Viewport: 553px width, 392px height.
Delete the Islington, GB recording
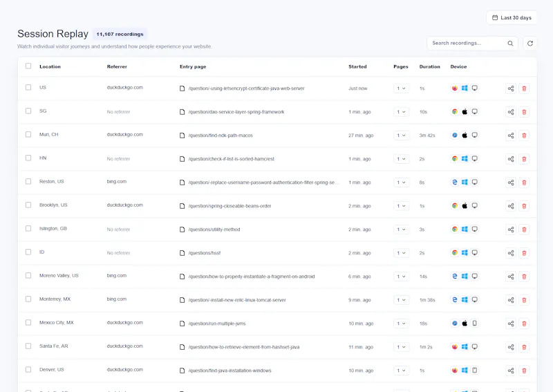point(524,230)
